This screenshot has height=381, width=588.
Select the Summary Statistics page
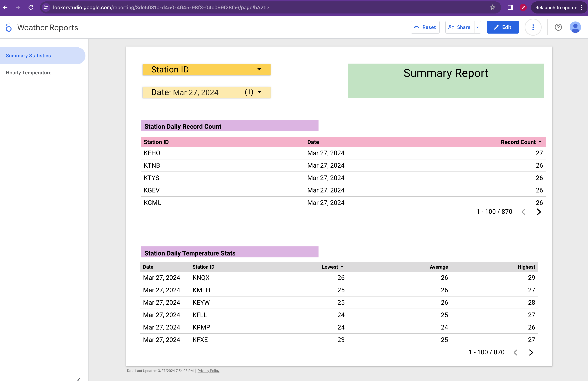28,56
